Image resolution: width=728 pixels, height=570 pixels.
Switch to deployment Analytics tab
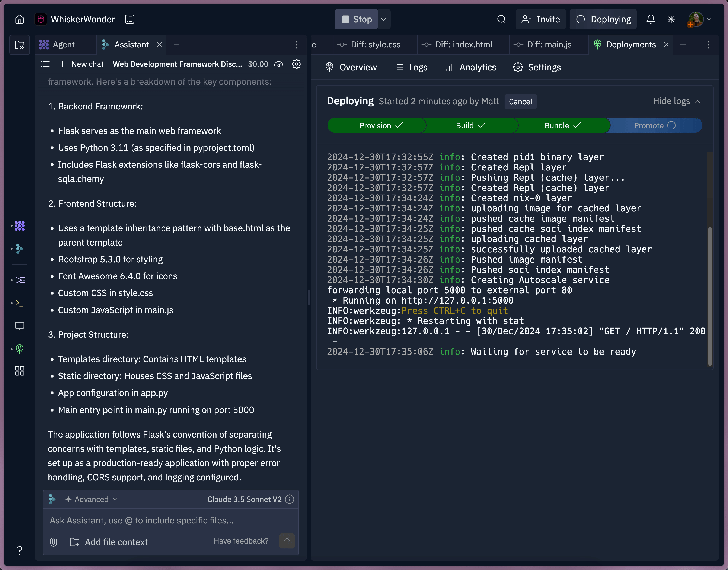471,67
